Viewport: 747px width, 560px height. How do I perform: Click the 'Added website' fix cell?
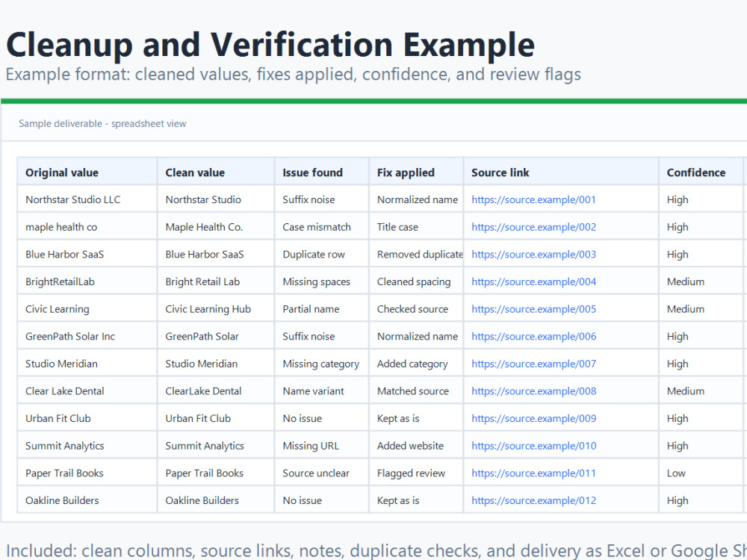click(x=416, y=446)
